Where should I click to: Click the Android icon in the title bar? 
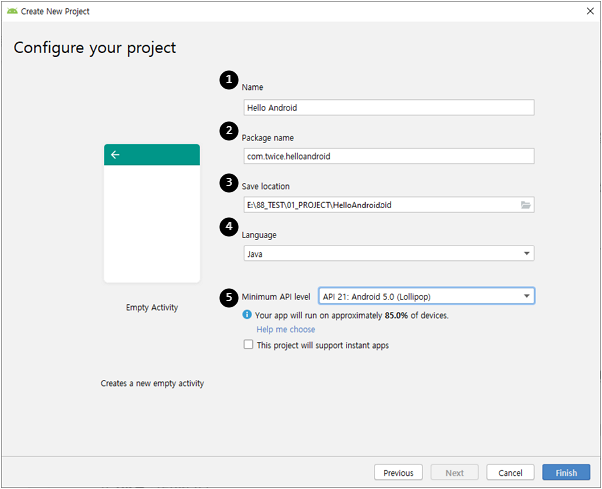coord(11,9)
